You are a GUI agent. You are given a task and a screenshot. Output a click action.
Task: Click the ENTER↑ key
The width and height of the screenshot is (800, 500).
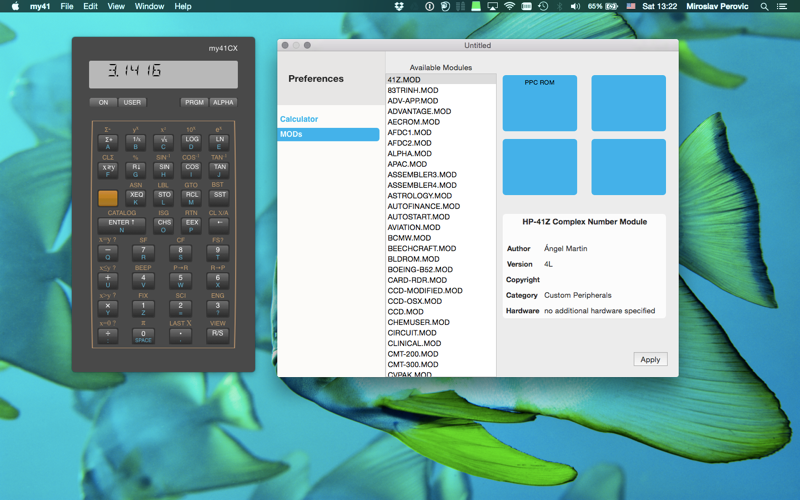coord(121,226)
